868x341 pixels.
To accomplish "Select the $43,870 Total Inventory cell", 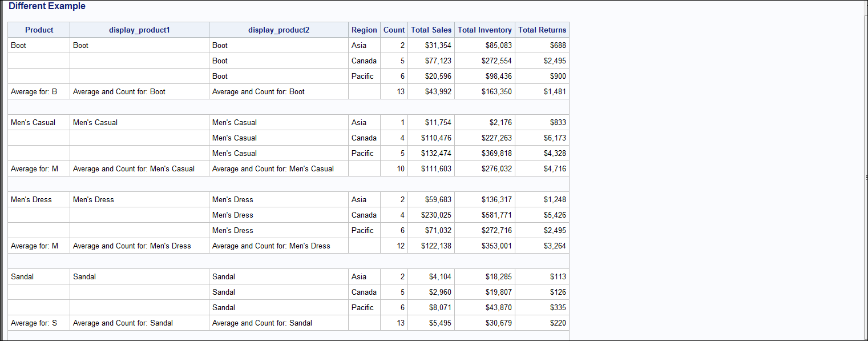I will [x=498, y=308].
